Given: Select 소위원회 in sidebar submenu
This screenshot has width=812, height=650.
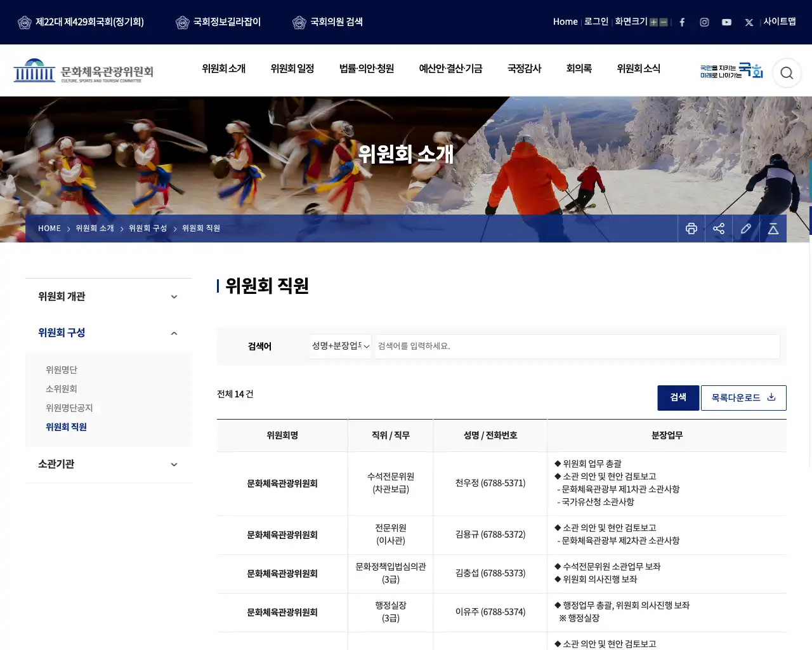Looking at the screenshot, I should click(x=62, y=389).
